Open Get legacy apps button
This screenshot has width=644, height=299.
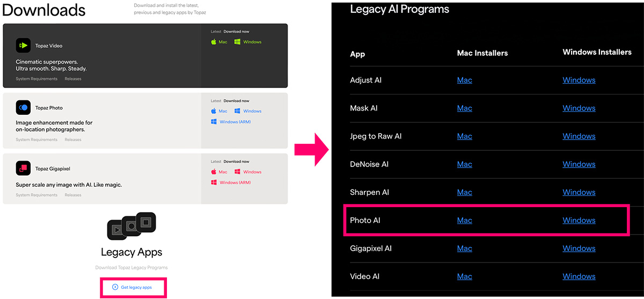click(x=132, y=287)
